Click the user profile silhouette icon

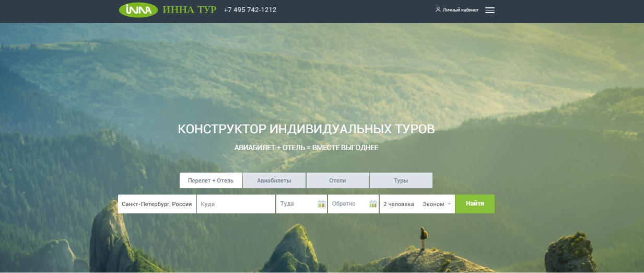(438, 9)
